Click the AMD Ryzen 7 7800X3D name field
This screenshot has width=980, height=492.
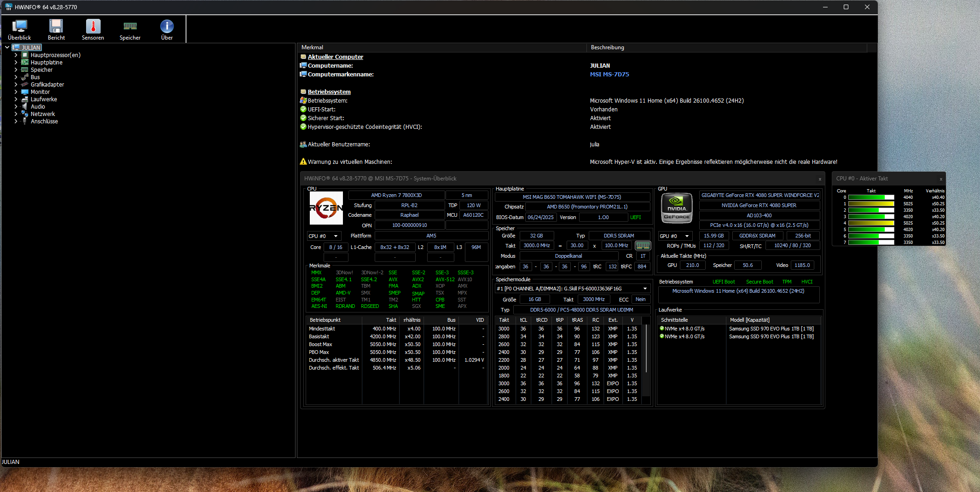(396, 195)
